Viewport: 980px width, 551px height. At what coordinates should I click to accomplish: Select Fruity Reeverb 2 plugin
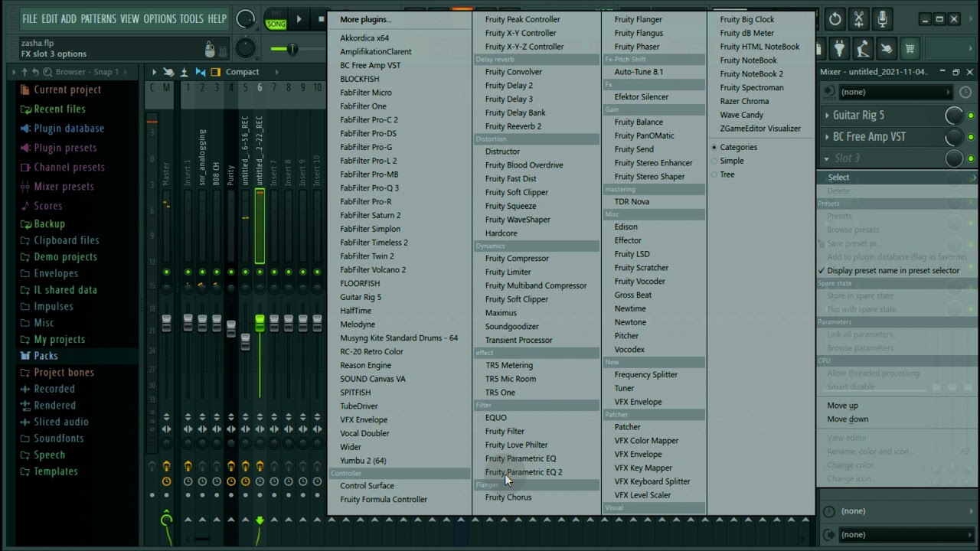click(513, 126)
